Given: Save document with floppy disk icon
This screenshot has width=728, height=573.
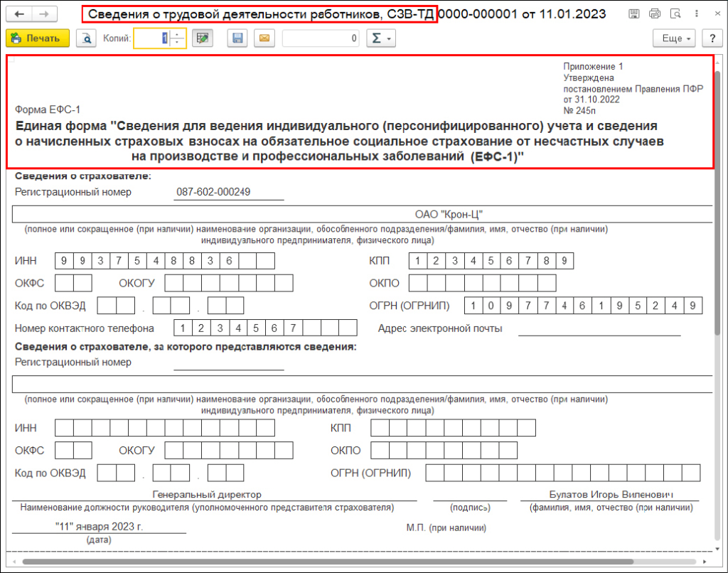Looking at the screenshot, I should (x=238, y=38).
